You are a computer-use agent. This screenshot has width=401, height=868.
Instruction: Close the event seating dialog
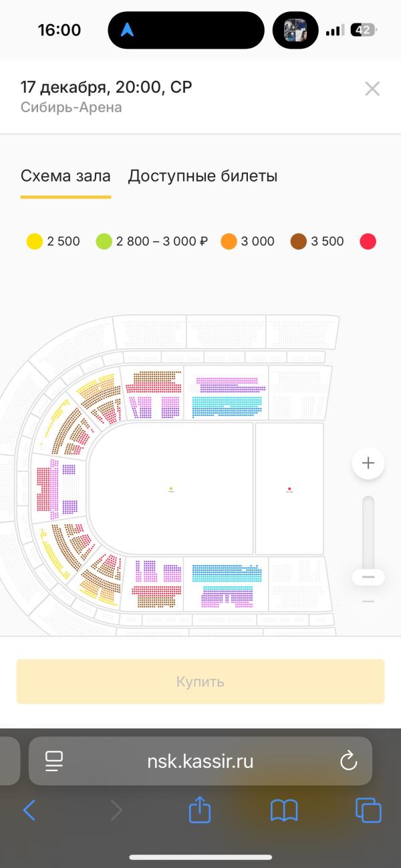click(x=372, y=89)
